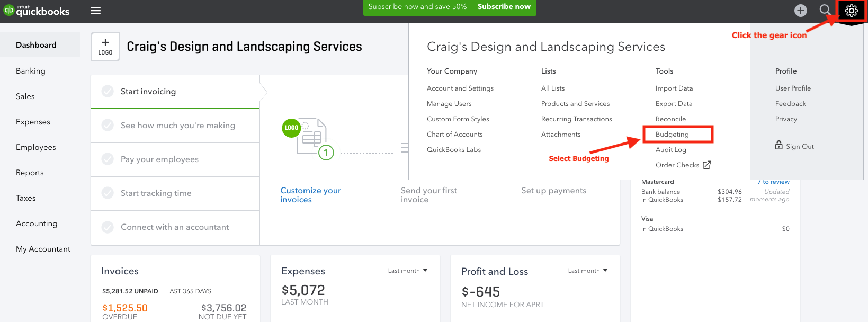Open Feedback under Profile
The height and width of the screenshot is (322, 868).
coord(790,103)
